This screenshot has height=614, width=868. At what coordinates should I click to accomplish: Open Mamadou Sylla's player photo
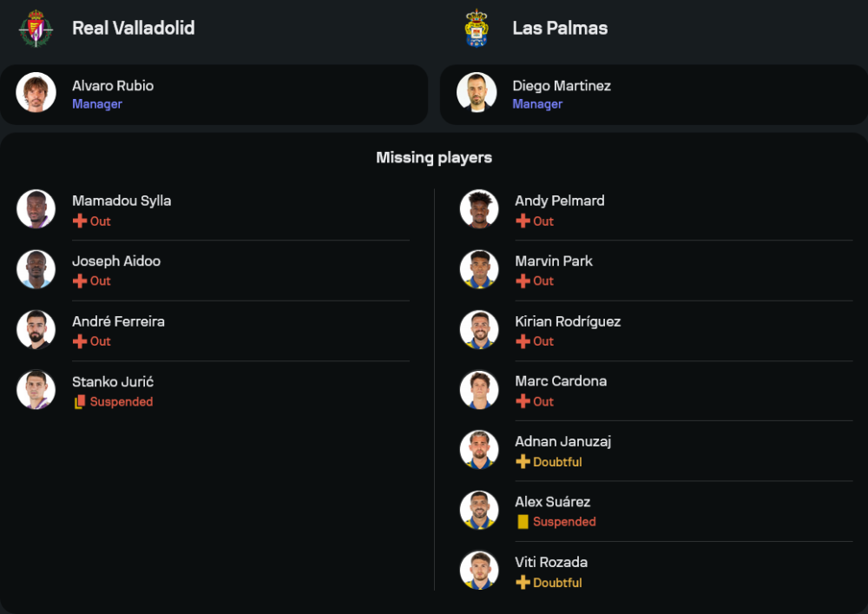click(36, 209)
